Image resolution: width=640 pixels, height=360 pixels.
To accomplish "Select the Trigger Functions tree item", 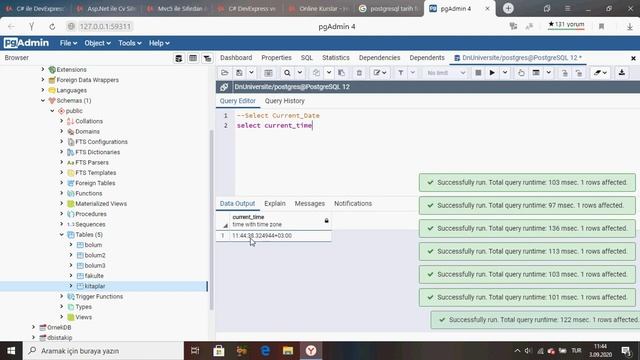I will click(x=99, y=296).
